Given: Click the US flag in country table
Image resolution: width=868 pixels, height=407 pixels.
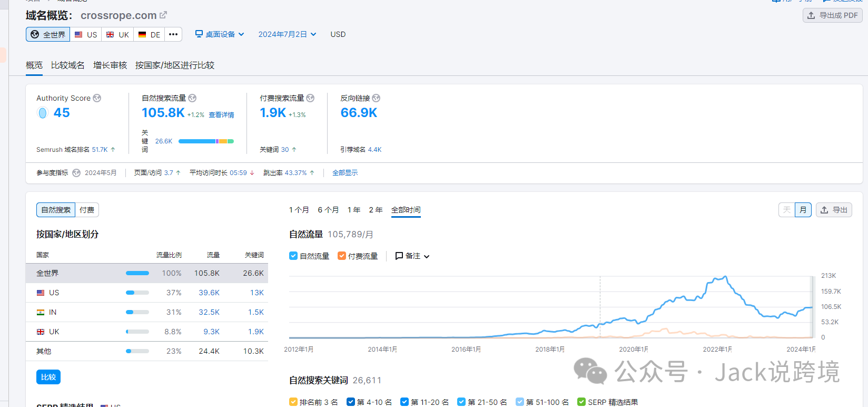Looking at the screenshot, I should coord(41,293).
